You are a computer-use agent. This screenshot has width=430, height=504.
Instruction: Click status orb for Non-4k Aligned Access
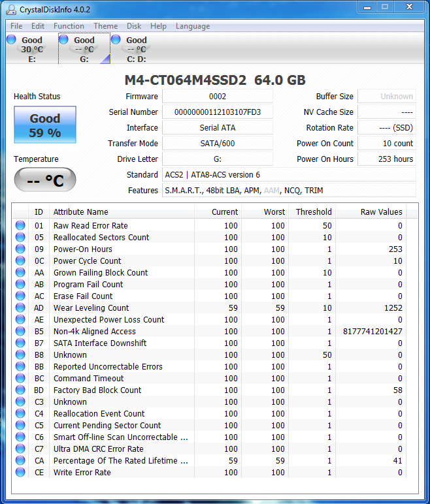(x=20, y=332)
